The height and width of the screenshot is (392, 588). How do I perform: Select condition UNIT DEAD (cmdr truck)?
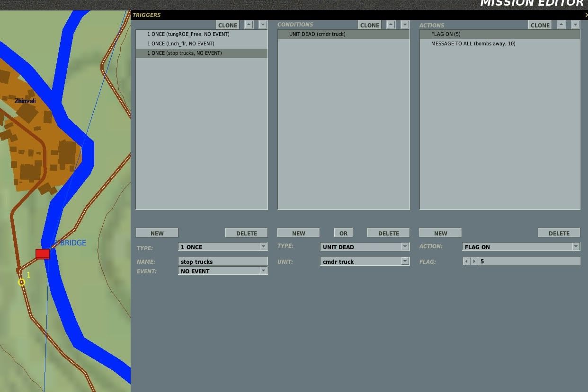[x=344, y=34]
